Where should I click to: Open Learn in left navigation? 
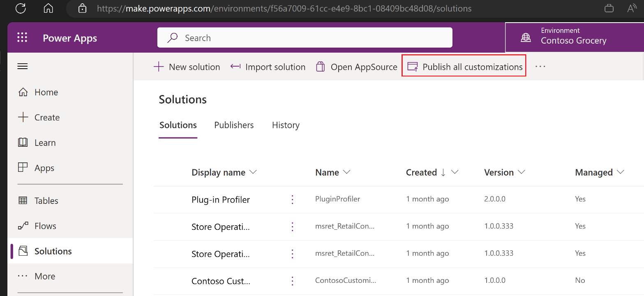[70, 143]
